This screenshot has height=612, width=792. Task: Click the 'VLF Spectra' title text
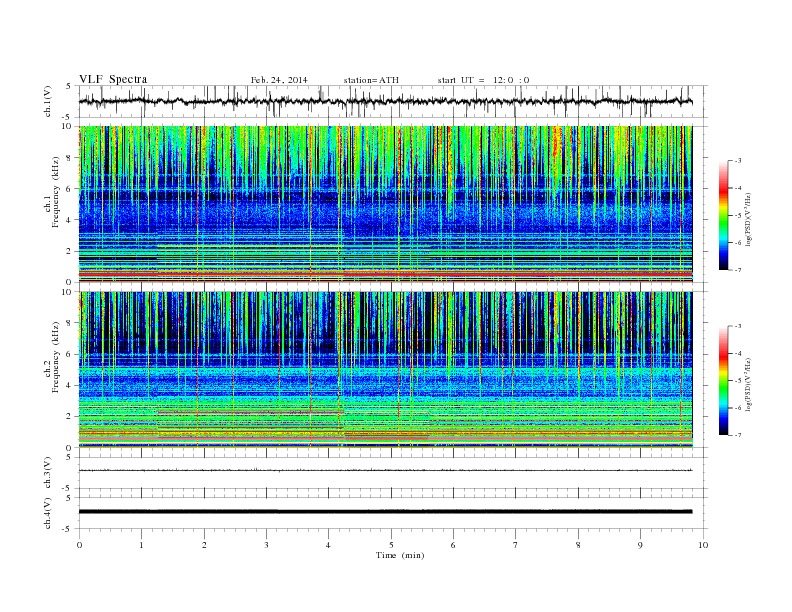[x=113, y=79]
